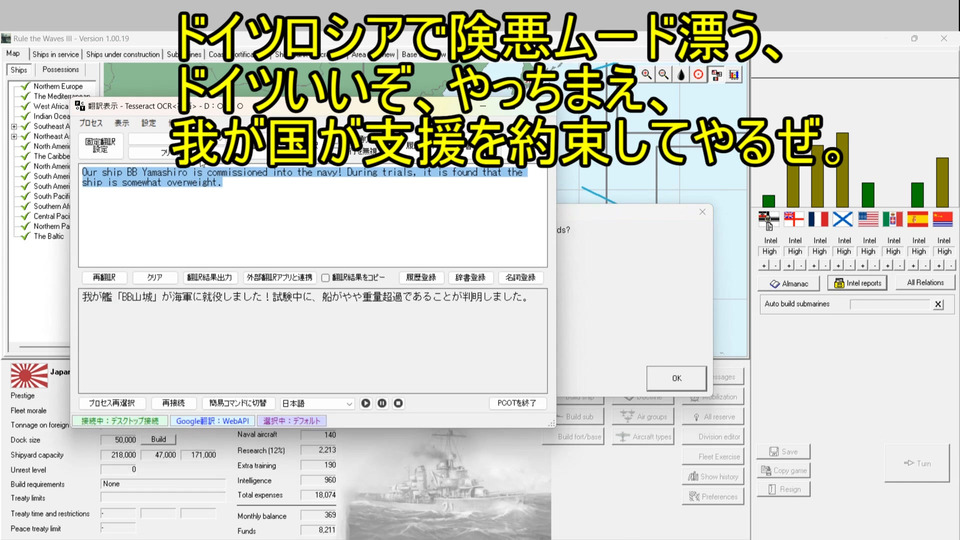
Task: Click the 辞書登録 button
Action: click(x=470, y=278)
